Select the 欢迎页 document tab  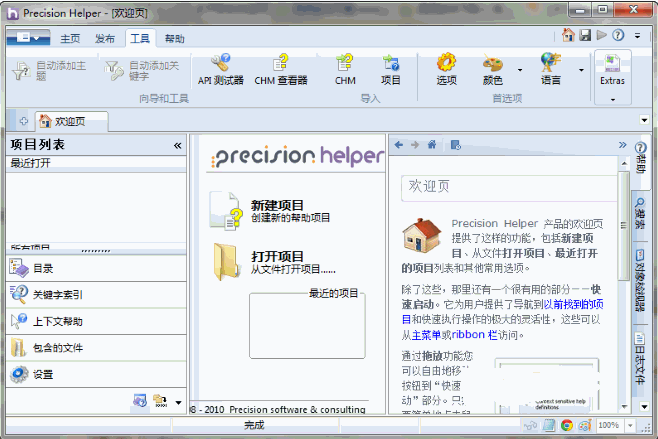pyautogui.click(x=71, y=121)
